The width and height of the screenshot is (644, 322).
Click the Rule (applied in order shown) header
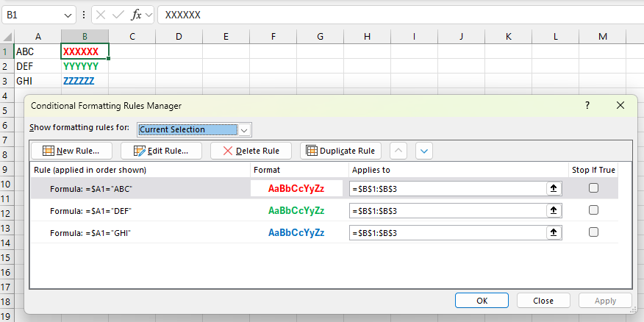140,170
